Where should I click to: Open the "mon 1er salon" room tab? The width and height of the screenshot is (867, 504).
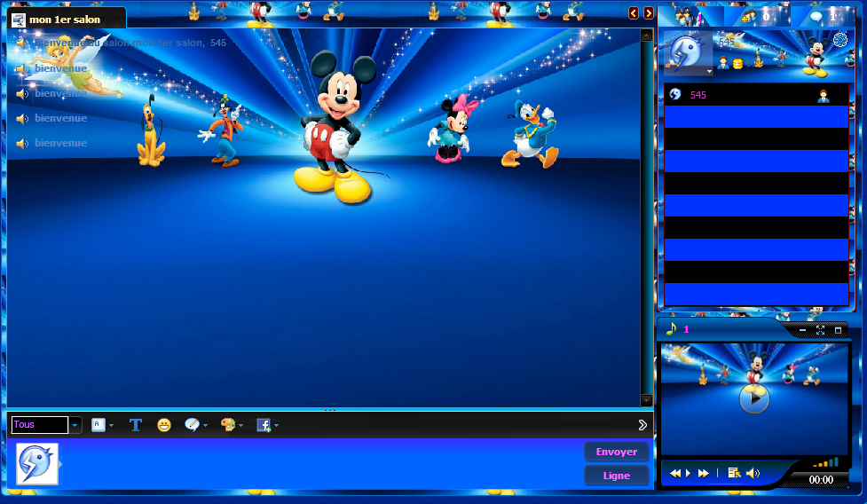[67, 20]
